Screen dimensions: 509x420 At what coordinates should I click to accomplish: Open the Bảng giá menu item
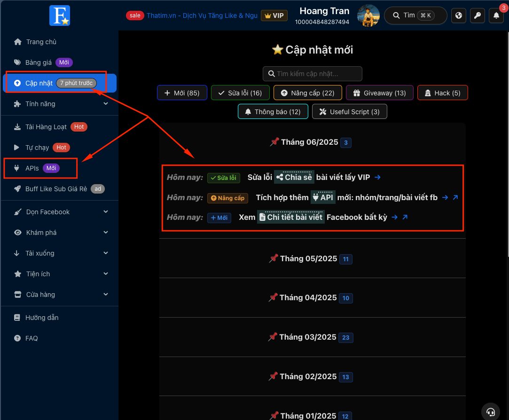point(60,62)
